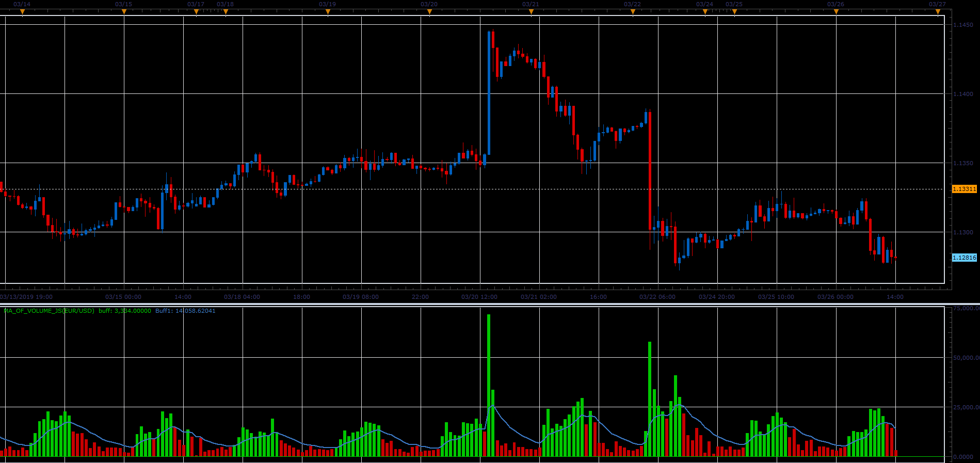Select the 03/24 day marker triangle
Image resolution: width=980 pixels, height=463 pixels.
[705, 12]
